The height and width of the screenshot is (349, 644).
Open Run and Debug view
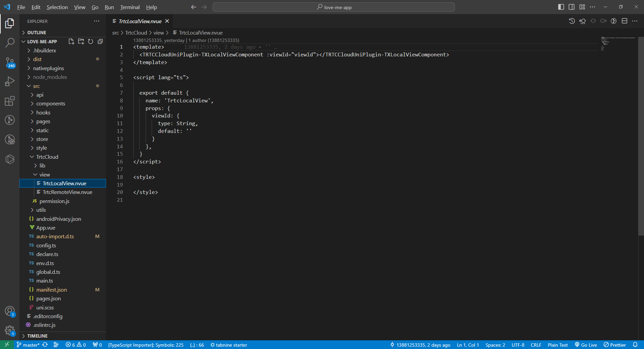(10, 82)
